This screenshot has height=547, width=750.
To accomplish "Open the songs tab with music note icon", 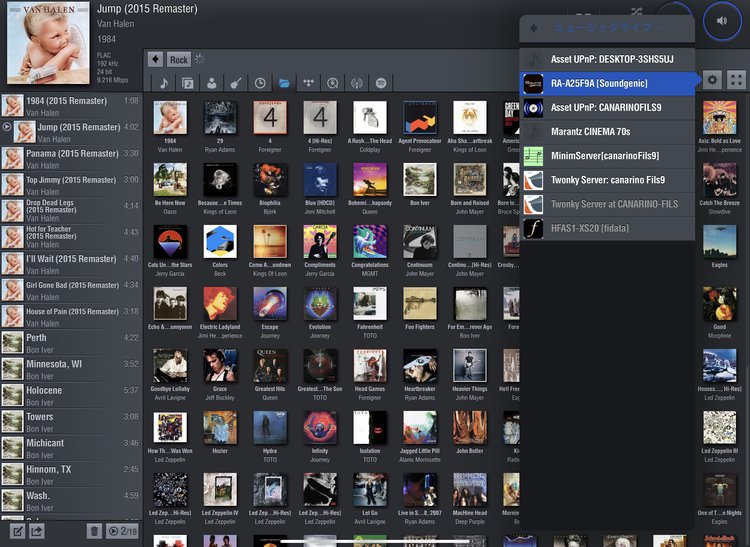I will point(164,83).
